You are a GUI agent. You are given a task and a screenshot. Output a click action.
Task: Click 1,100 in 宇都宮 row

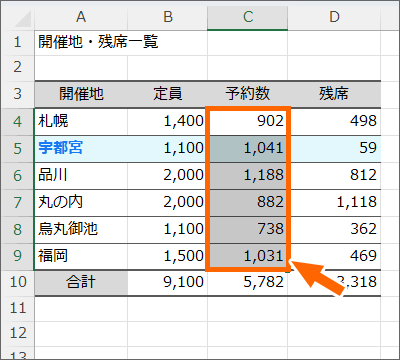168,149
